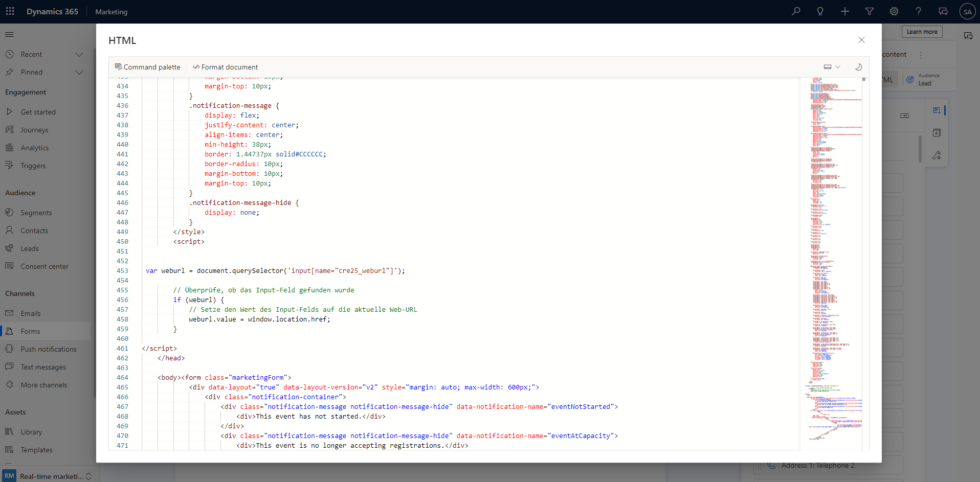Close the HTML dialog
This screenshot has height=482, width=980.
pos(861,40)
